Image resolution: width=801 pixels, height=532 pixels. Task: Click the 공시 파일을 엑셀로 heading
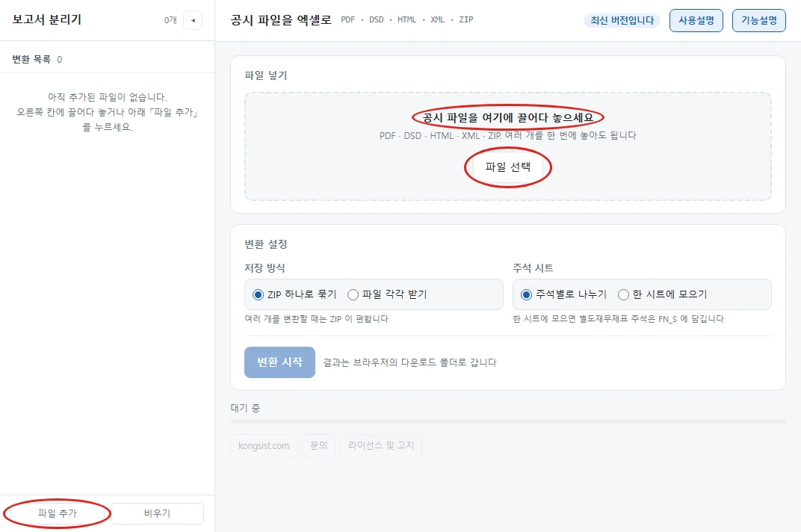tap(281, 20)
